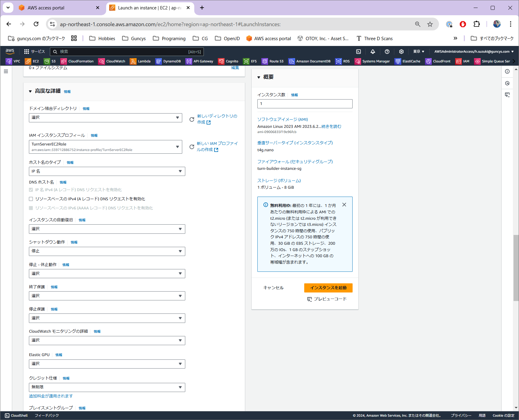Image resolution: width=519 pixels, height=420 pixels.
Task: Open the ホスト名のタイプ dropdown
Action: (x=107, y=171)
